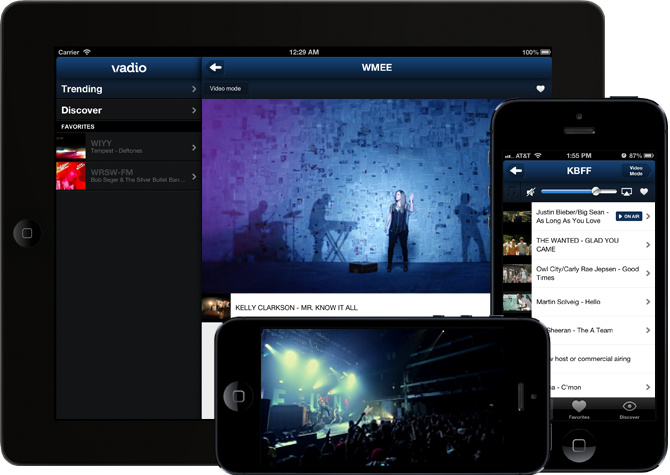Open the Kelly Clarkson song thumbnail
670x475 pixels.
tap(216, 306)
